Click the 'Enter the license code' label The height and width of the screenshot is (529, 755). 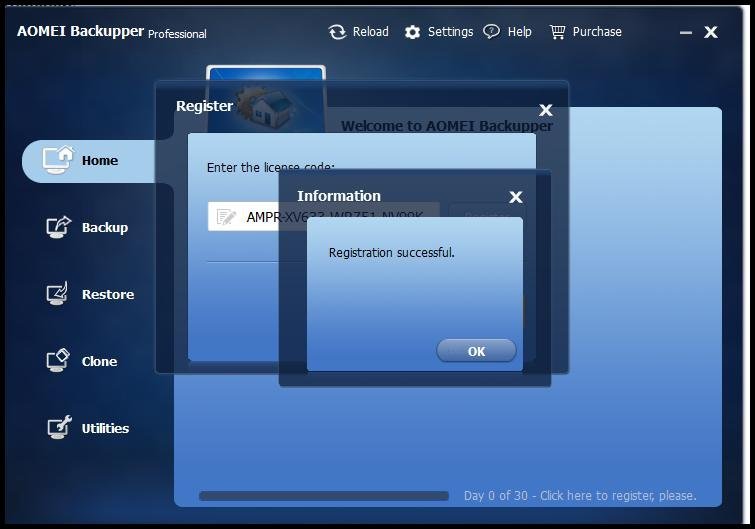click(270, 168)
